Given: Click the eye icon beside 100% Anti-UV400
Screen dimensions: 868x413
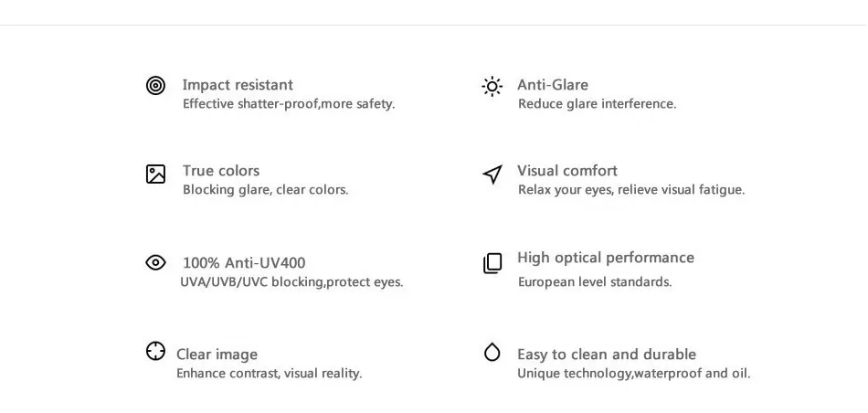Looking at the screenshot, I should pos(155,262).
